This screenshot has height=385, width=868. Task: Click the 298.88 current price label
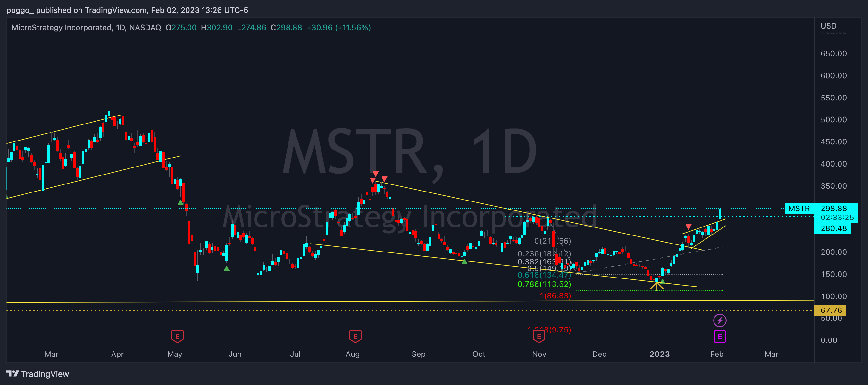834,208
